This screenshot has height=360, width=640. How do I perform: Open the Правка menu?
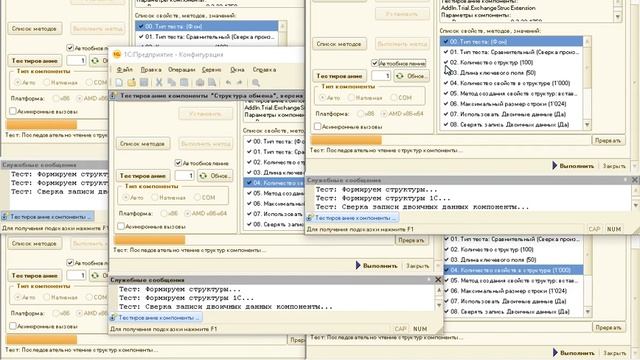coord(151,69)
